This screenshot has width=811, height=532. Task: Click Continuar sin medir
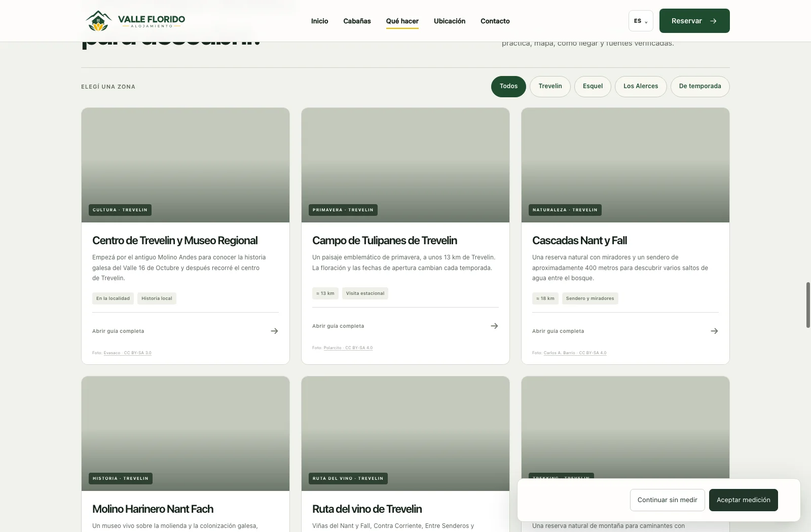point(667,500)
